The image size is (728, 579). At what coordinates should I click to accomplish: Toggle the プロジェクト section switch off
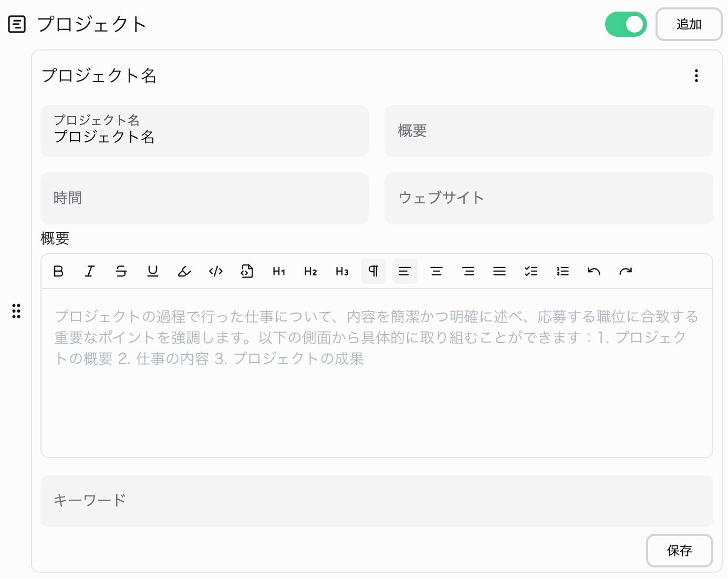626,24
